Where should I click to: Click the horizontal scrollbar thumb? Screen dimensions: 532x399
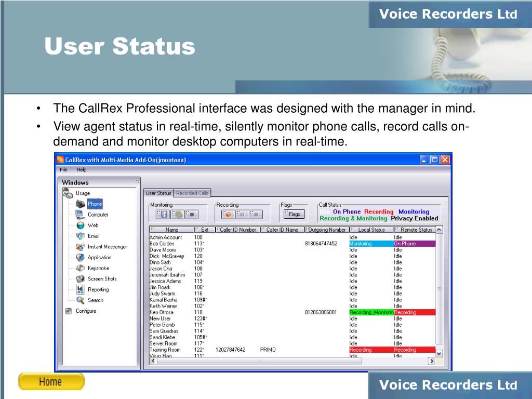point(259,361)
